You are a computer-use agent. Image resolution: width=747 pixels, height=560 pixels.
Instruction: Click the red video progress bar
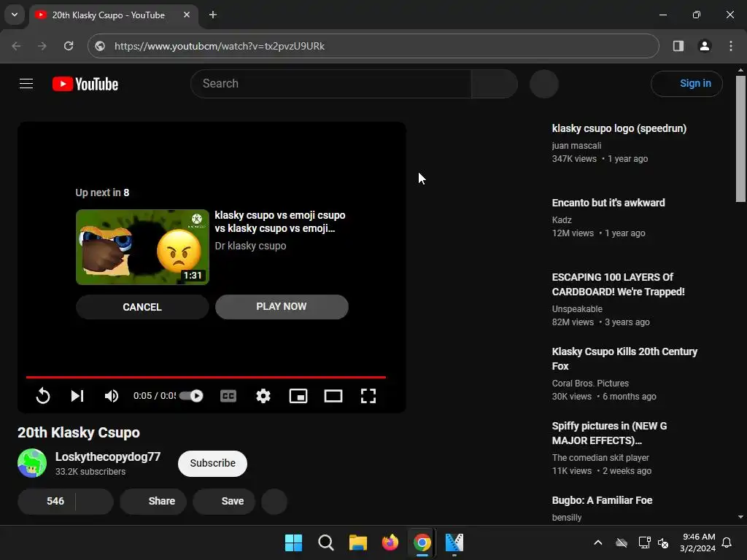point(206,377)
